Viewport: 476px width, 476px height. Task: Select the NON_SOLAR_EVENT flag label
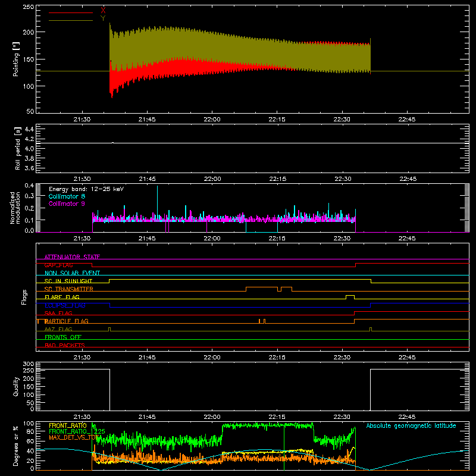(72, 273)
